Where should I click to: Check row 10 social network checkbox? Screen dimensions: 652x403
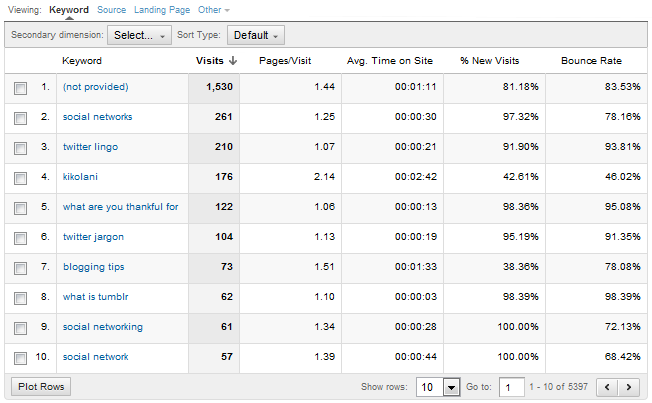20,358
